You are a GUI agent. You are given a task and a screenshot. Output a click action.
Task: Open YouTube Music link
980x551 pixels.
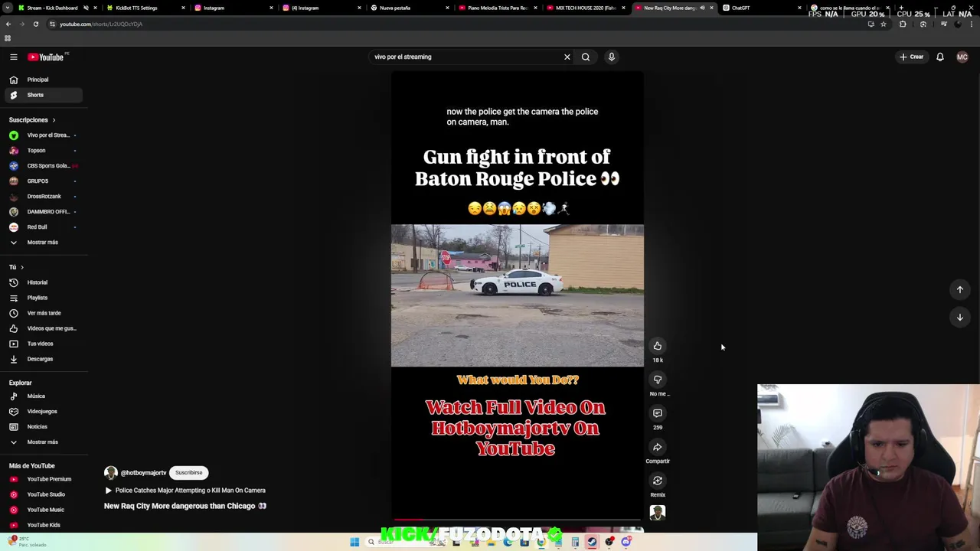pyautogui.click(x=44, y=510)
